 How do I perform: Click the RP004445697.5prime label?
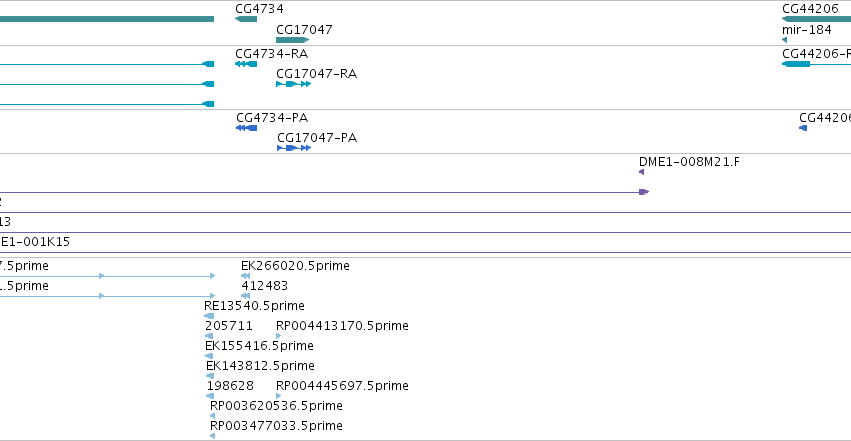(x=342, y=386)
